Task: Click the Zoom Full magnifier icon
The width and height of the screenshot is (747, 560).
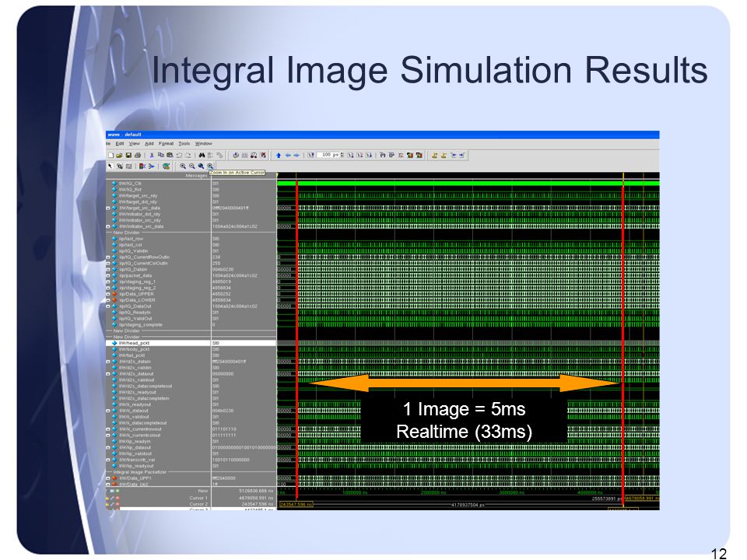Action: (201, 166)
